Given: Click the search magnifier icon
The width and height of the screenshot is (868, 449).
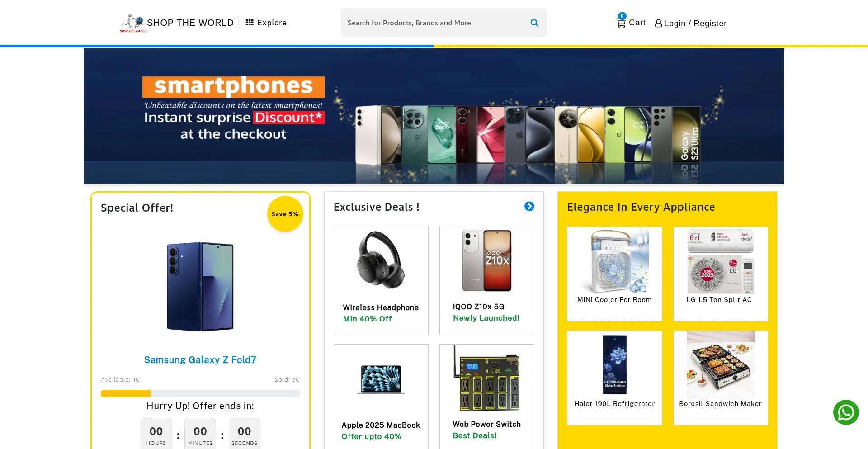Looking at the screenshot, I should point(534,23).
